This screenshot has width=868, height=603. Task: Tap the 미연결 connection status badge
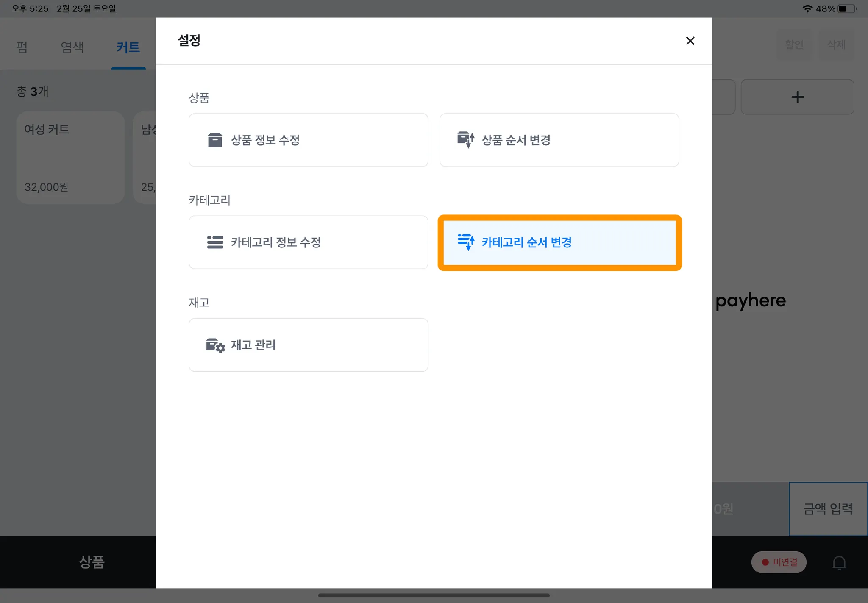[779, 562]
